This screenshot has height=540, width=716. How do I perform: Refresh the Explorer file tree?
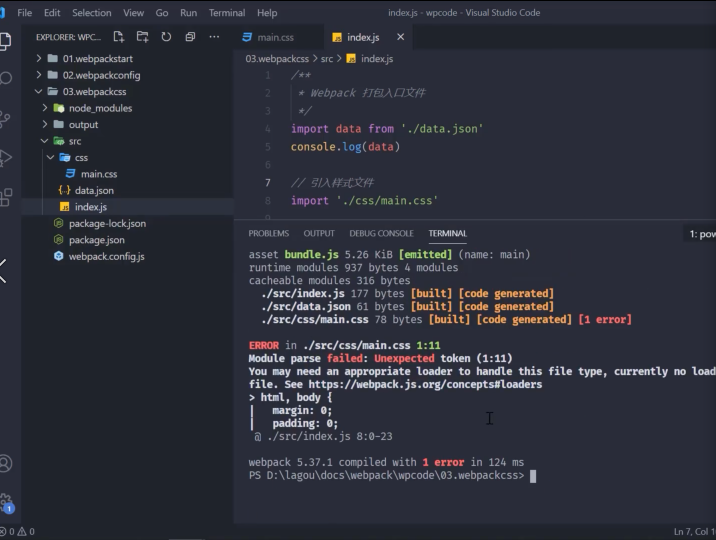coord(166,37)
